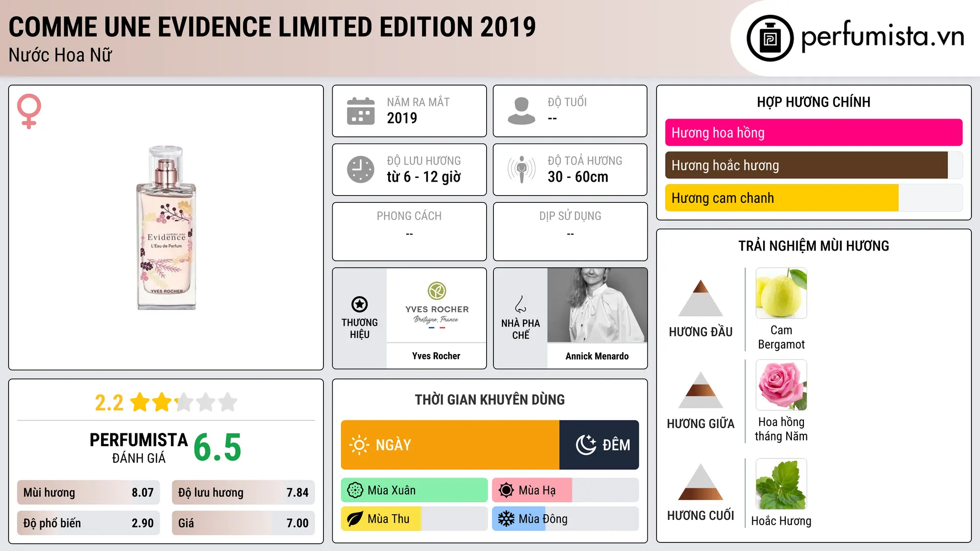Click the Cam Bergamot note label
This screenshot has width=980, height=551.
781,337
